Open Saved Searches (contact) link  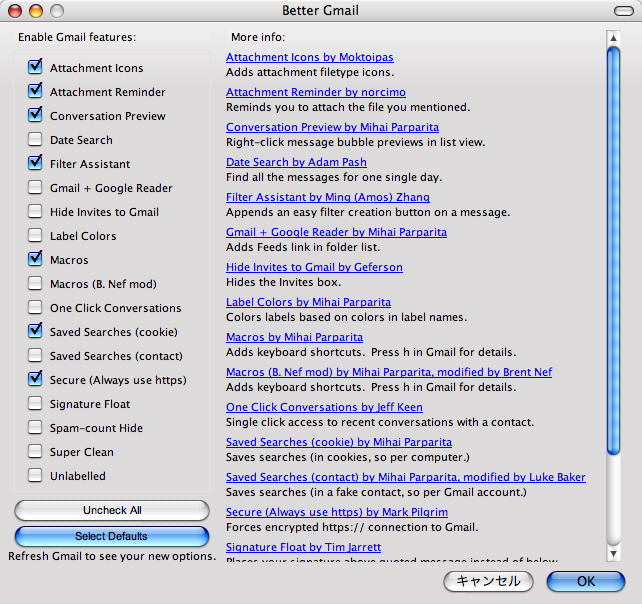406,477
